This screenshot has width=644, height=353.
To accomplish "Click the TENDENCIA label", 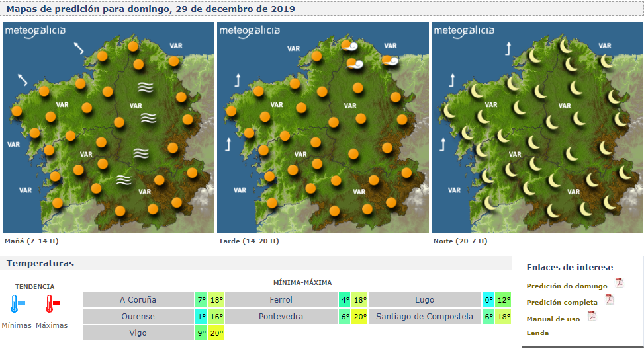I will pyautogui.click(x=35, y=287).
